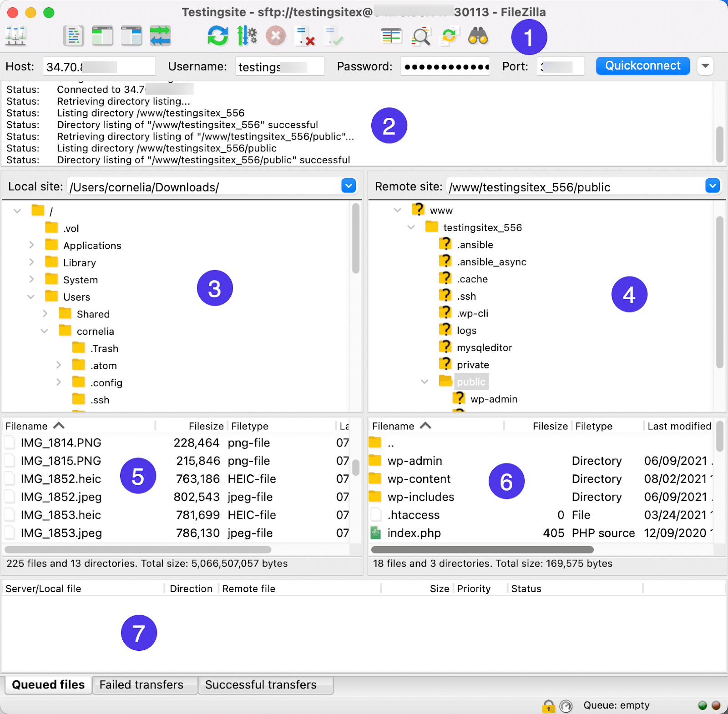Toggle the local directory tree view

coord(102,35)
